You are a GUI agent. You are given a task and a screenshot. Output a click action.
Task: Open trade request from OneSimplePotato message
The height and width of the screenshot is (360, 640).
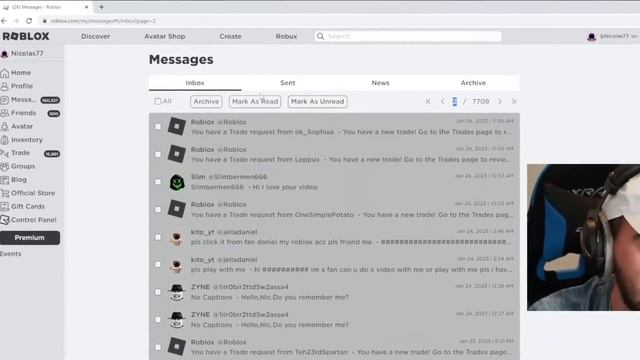point(334,209)
